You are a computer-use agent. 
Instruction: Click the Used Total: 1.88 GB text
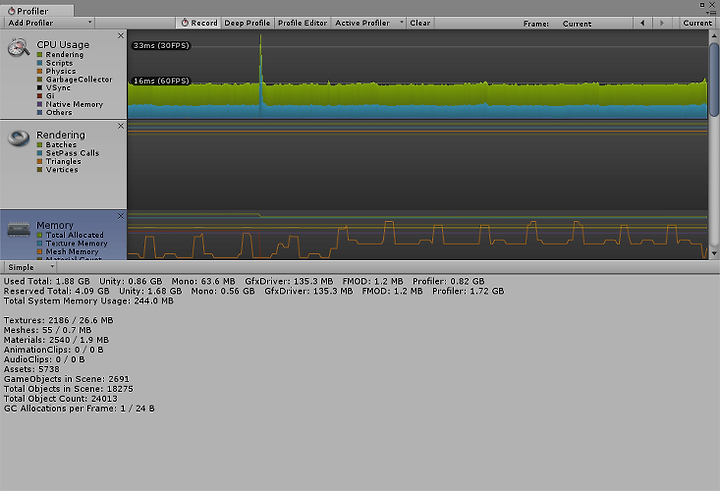click(47, 281)
